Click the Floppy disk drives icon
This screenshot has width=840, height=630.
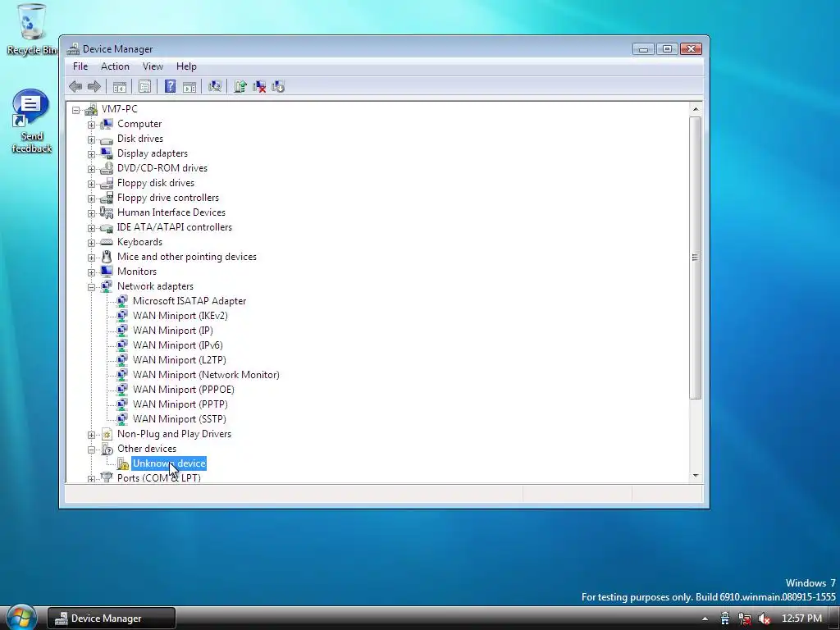click(x=107, y=183)
